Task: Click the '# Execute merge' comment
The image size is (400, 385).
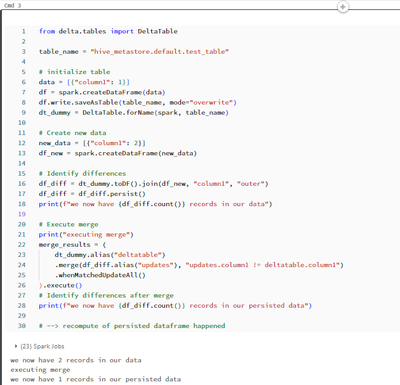Action: [68, 224]
